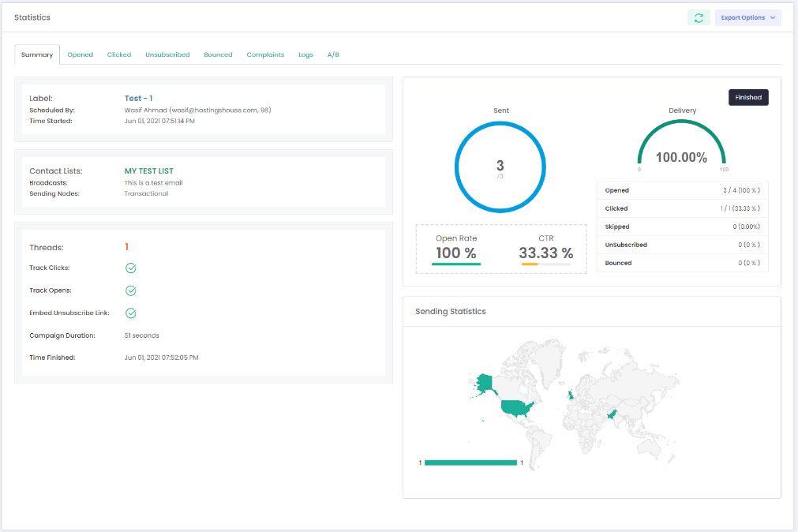This screenshot has width=798, height=532.
Task: Click the Track Opens checkmark icon
Action: pyautogui.click(x=131, y=290)
